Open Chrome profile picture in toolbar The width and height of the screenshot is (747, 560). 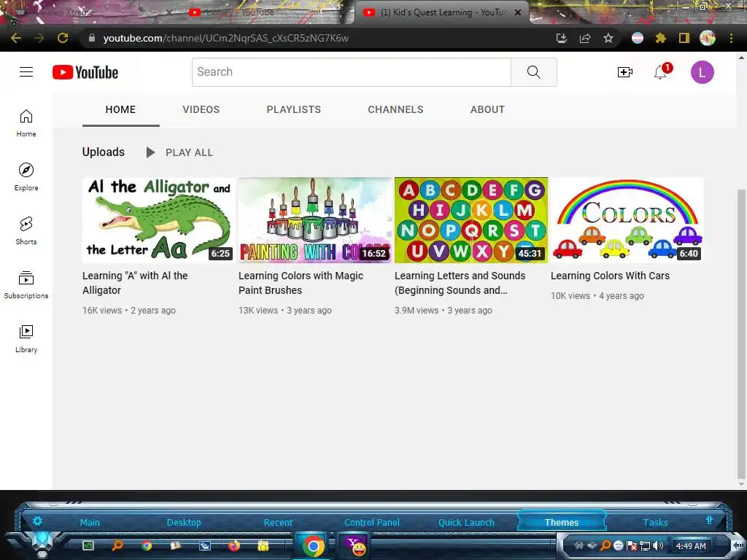coord(708,38)
